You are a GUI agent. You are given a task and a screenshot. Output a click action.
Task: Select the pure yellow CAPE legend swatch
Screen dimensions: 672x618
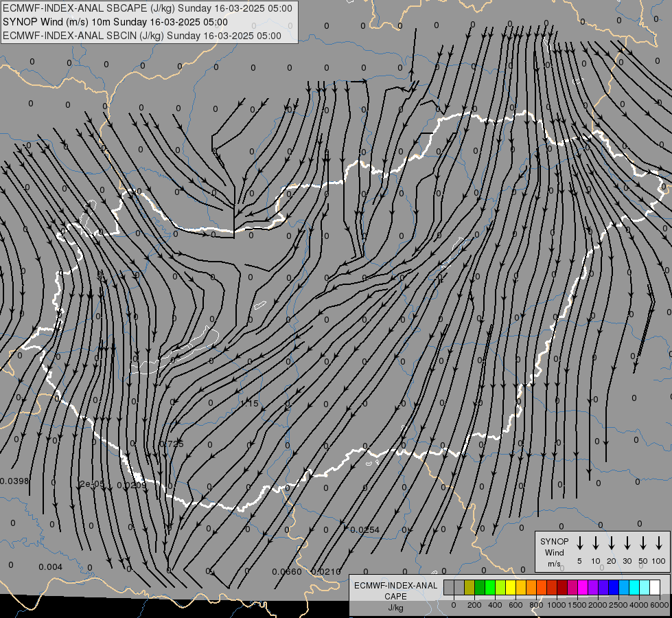(511, 588)
